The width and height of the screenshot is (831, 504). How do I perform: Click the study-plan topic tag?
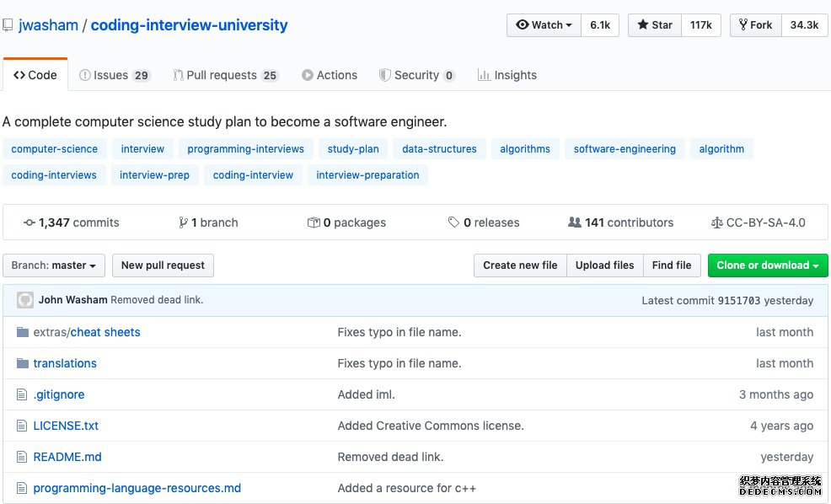tap(353, 149)
